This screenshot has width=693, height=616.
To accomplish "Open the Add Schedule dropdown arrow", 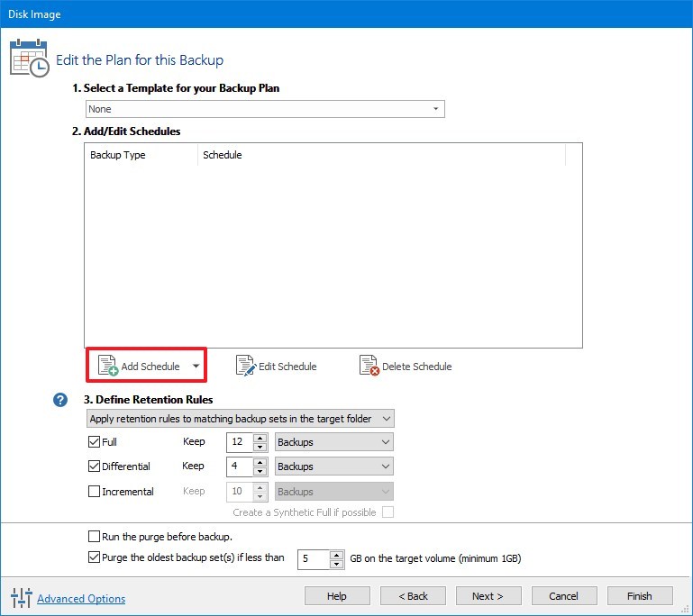I will click(196, 366).
